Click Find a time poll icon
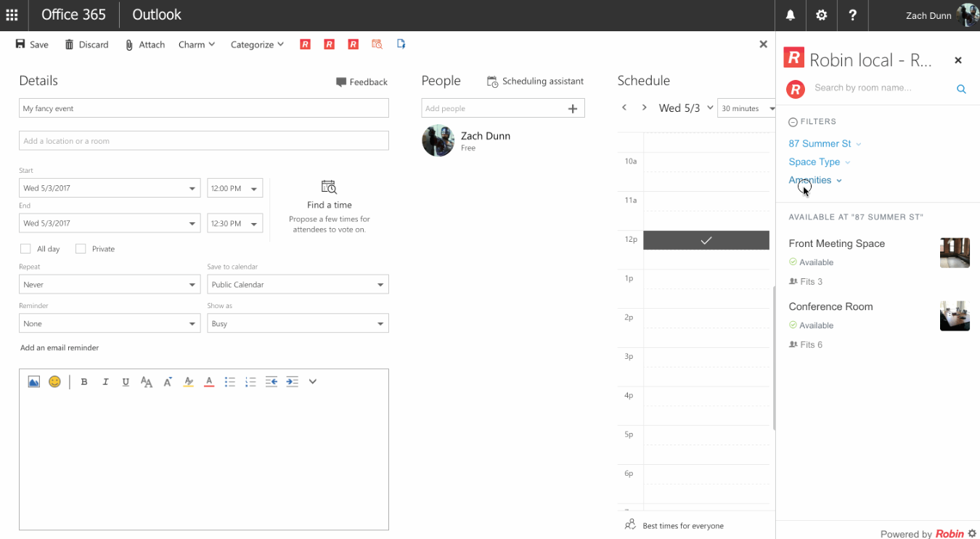The height and width of the screenshot is (539, 980). tap(329, 187)
